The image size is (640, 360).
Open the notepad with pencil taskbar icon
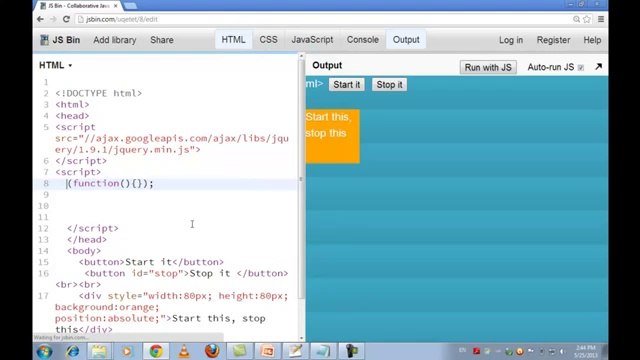pos(296,351)
